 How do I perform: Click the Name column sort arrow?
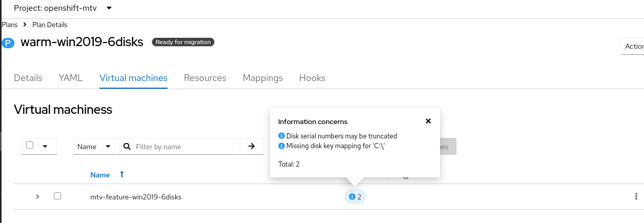121,175
